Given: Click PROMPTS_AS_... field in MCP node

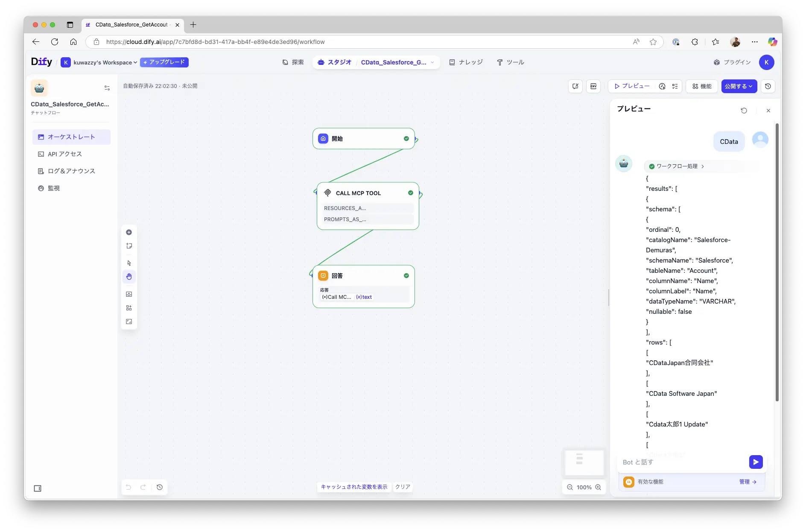Looking at the screenshot, I should click(x=368, y=219).
